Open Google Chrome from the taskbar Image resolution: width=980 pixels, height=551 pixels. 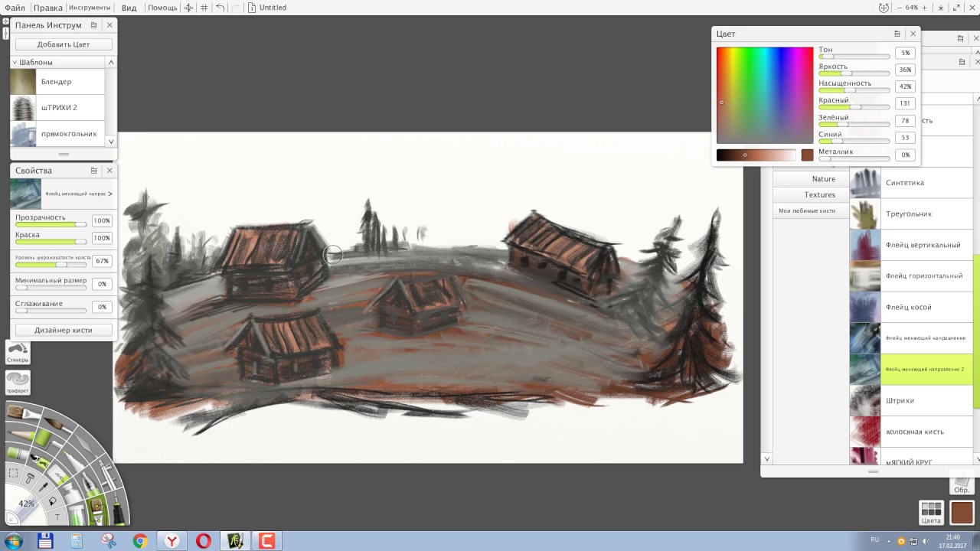140,541
